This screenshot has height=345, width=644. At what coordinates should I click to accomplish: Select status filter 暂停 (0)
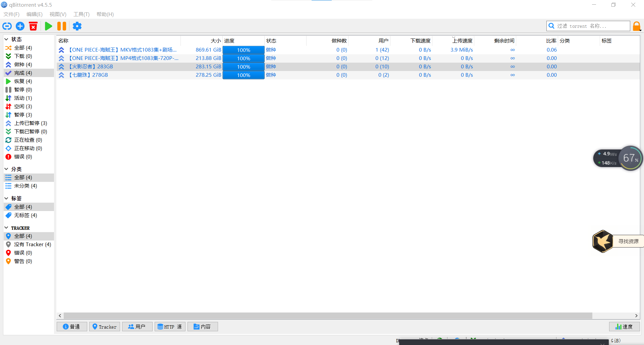click(x=29, y=89)
